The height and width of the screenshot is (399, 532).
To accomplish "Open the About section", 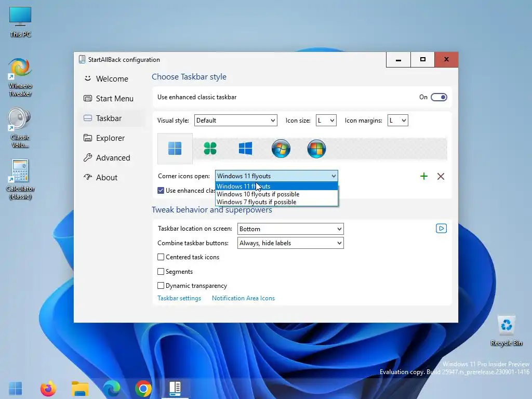I will (x=112, y=178).
